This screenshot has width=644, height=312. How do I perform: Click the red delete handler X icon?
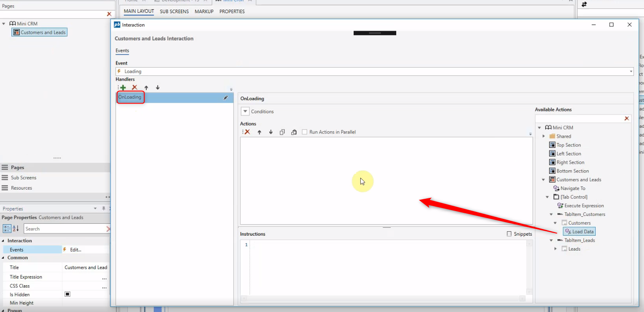click(135, 88)
